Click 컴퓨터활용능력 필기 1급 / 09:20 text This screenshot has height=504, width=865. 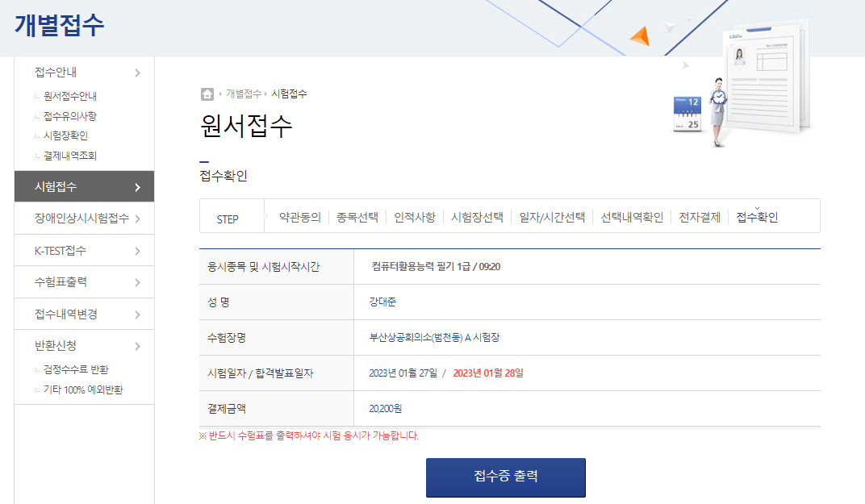pyautogui.click(x=436, y=267)
